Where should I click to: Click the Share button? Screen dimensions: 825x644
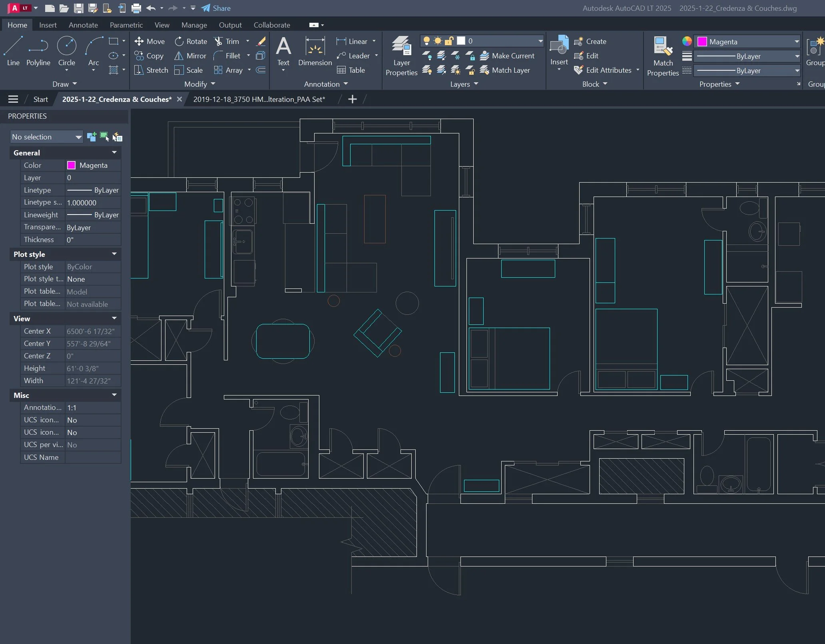(216, 8)
